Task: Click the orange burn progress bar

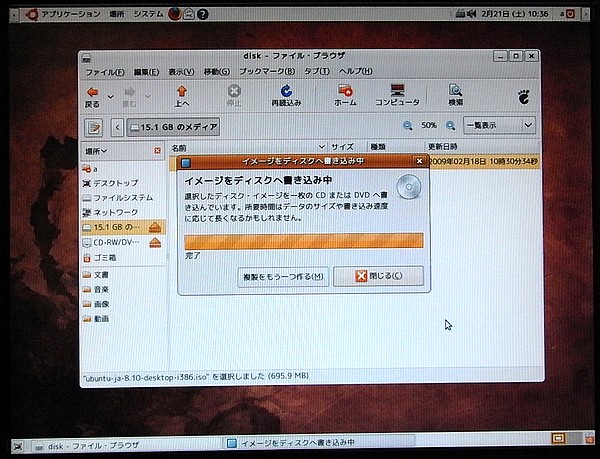Action: click(x=303, y=241)
